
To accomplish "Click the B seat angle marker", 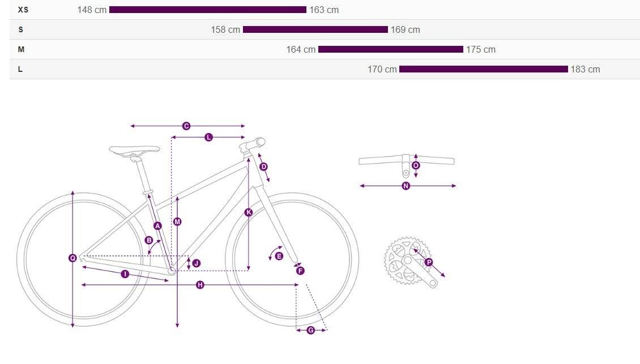I will click(x=149, y=241).
